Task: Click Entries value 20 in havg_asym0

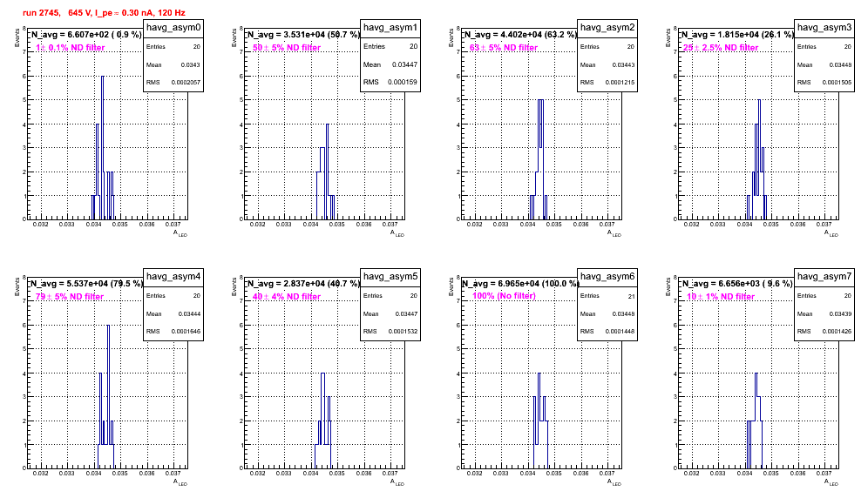Action: pos(197,47)
